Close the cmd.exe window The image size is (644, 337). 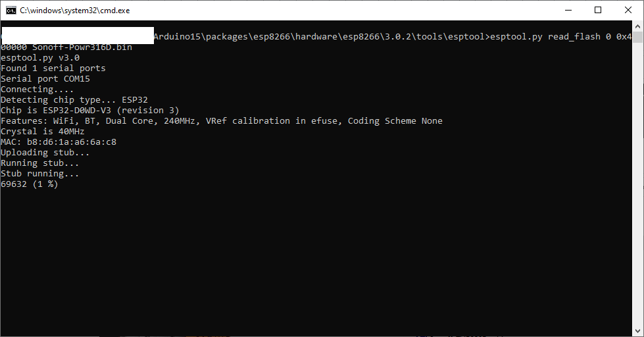point(628,11)
